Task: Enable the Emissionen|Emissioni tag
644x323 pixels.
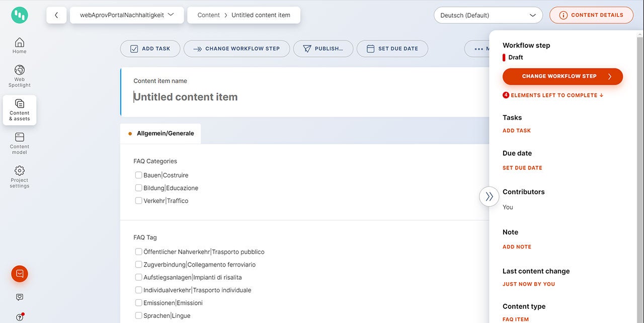Action: pyautogui.click(x=138, y=303)
